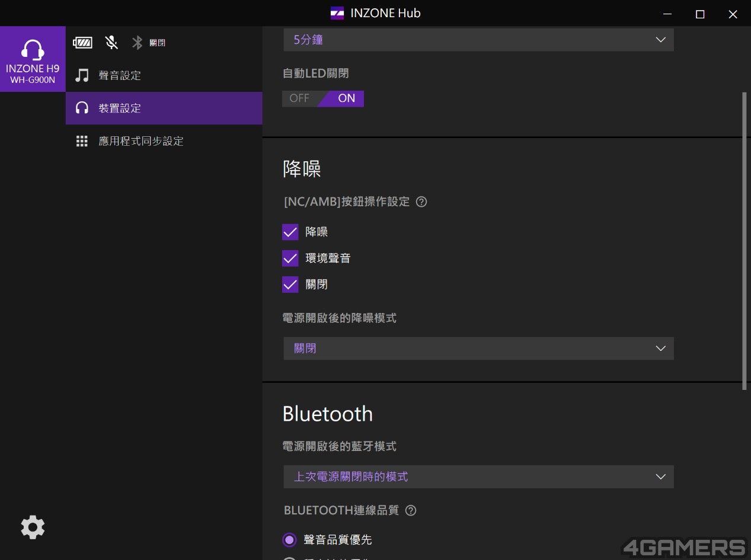Open the 聲音設定 menu text

pyautogui.click(x=120, y=75)
